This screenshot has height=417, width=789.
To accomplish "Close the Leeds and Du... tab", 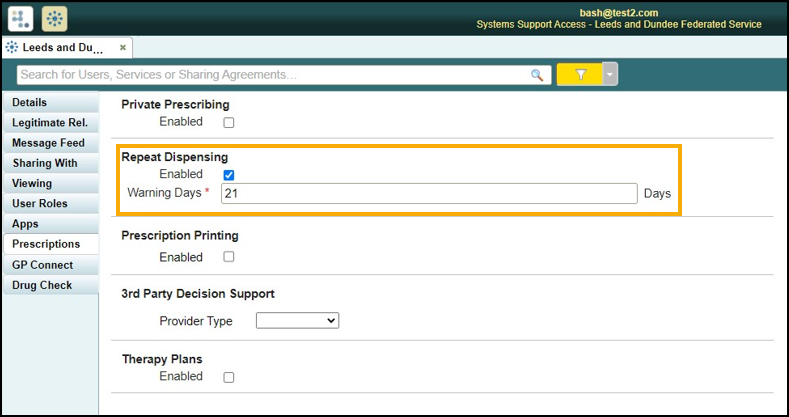I will [x=123, y=47].
